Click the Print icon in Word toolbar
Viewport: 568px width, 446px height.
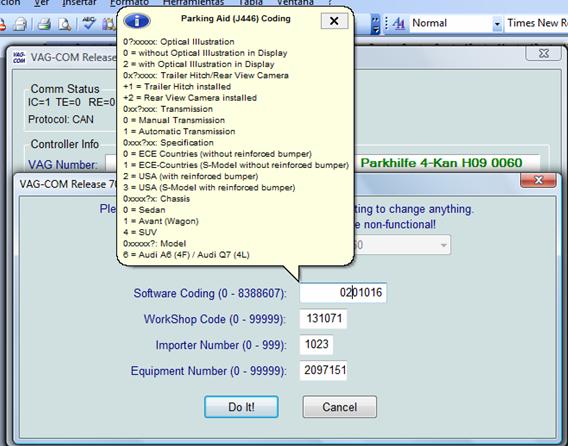44,24
